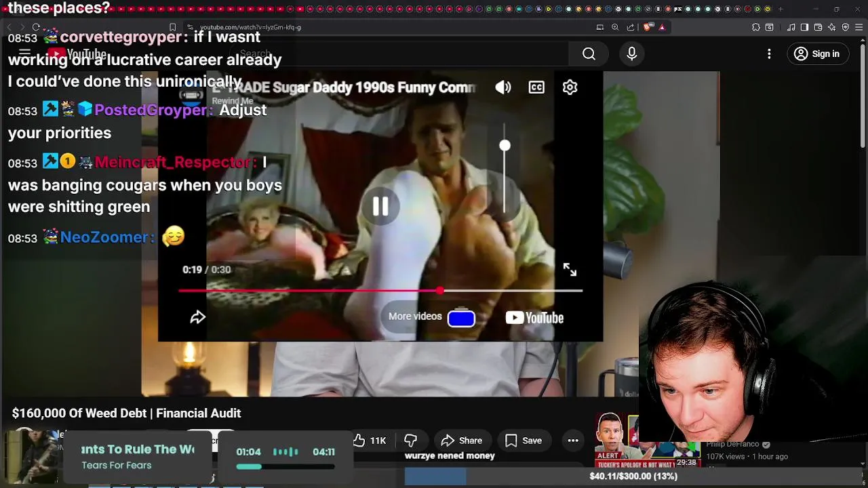The height and width of the screenshot is (488, 868).
Task: Click the volume slider handle
Action: [x=505, y=146]
